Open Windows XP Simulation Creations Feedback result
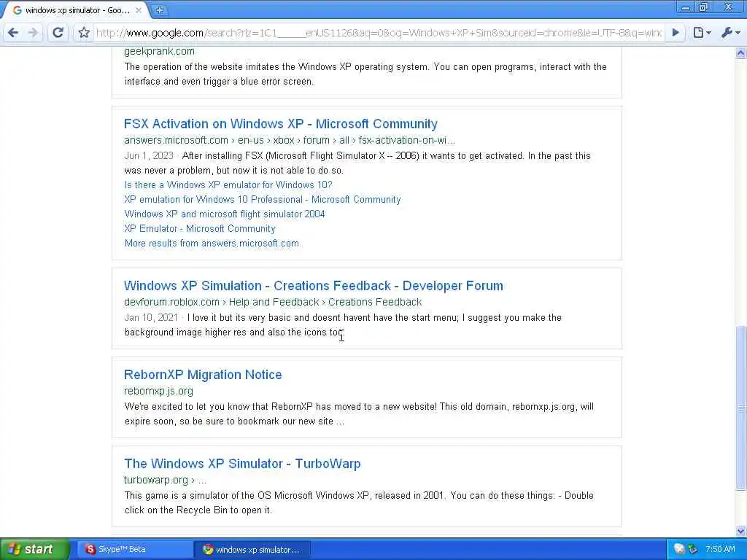Viewport: 747px width, 560px height. (x=314, y=286)
